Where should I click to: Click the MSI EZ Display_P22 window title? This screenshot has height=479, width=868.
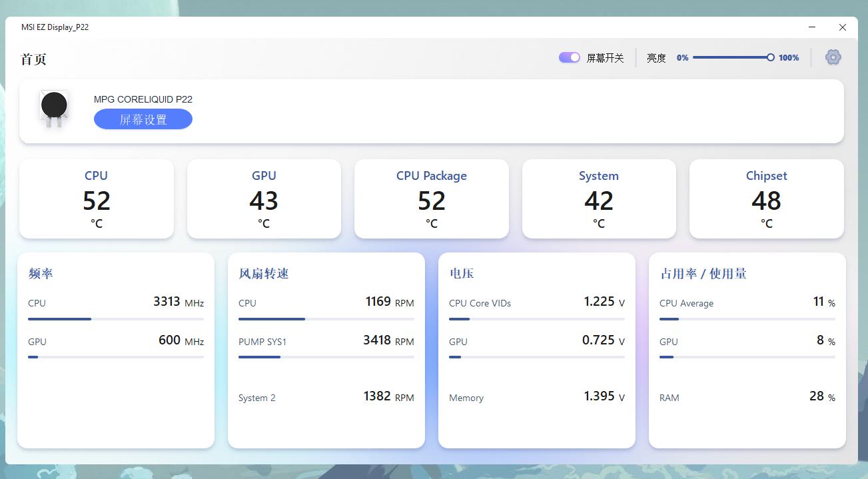pyautogui.click(x=55, y=27)
